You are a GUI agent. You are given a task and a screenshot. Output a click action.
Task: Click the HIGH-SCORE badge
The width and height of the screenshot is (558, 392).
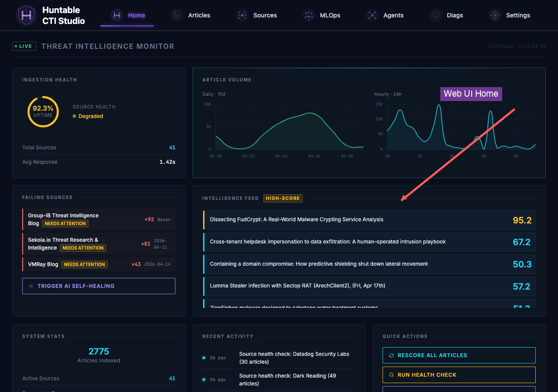[x=283, y=198]
